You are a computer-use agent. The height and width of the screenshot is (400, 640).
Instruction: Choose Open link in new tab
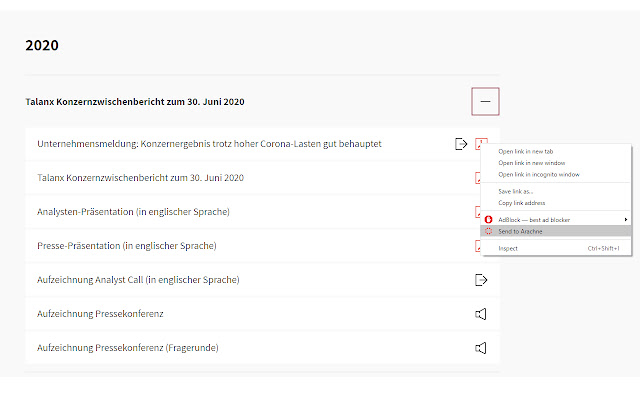525,151
